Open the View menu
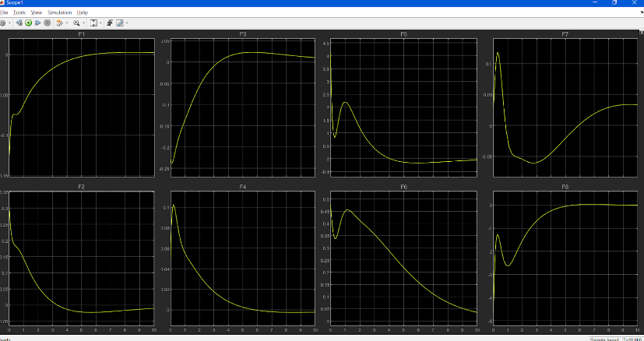The height and width of the screenshot is (341, 644). click(37, 13)
